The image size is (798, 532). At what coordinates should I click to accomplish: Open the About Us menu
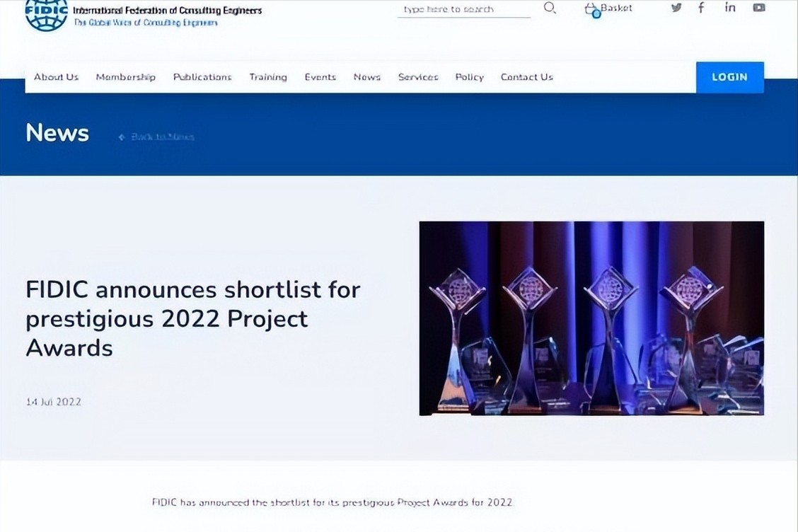tap(56, 77)
